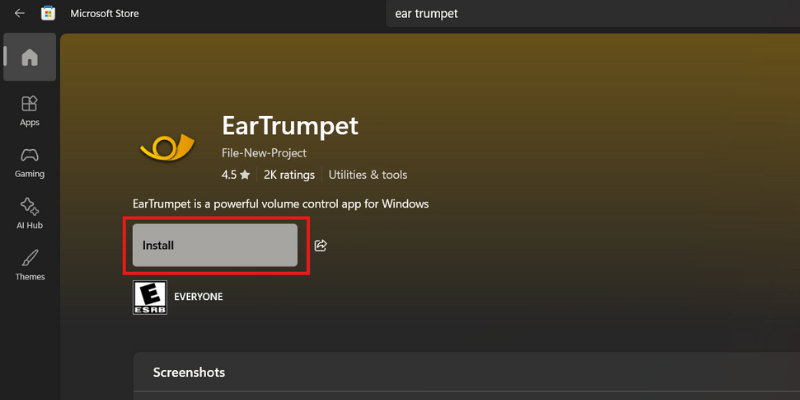Screen dimensions: 800x400
Task: Click the Microsoft Store window title
Action: pyautogui.click(x=104, y=13)
